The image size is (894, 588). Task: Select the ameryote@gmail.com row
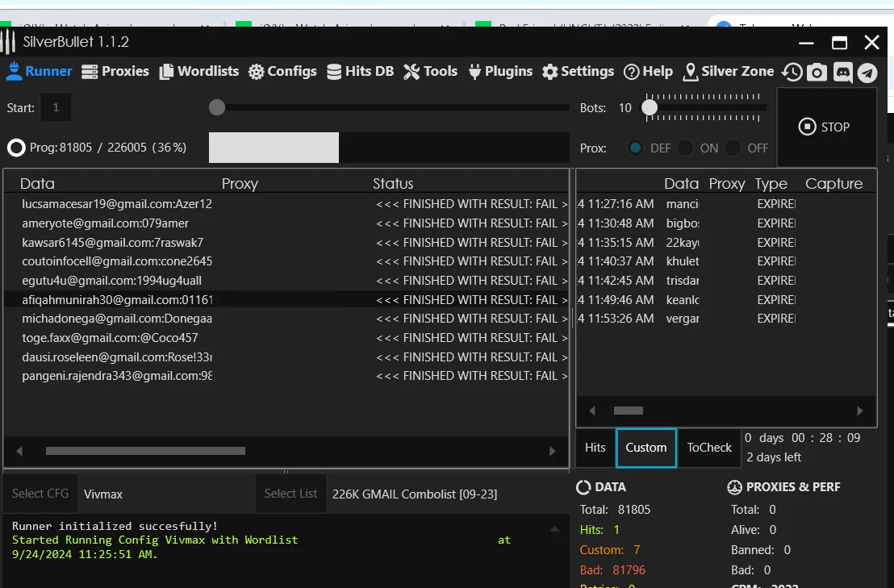coord(286,223)
